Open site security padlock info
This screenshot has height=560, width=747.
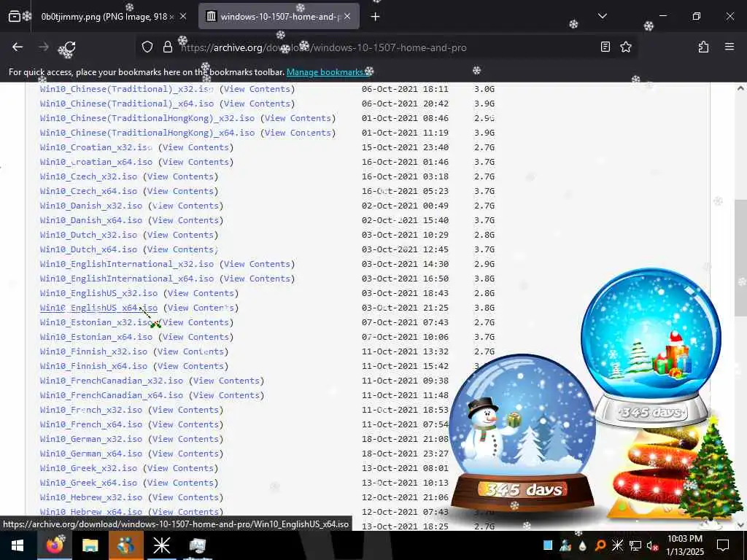point(167,47)
